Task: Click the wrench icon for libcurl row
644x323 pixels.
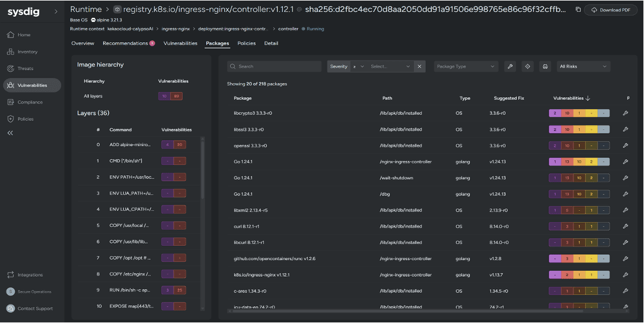Action: (626, 243)
